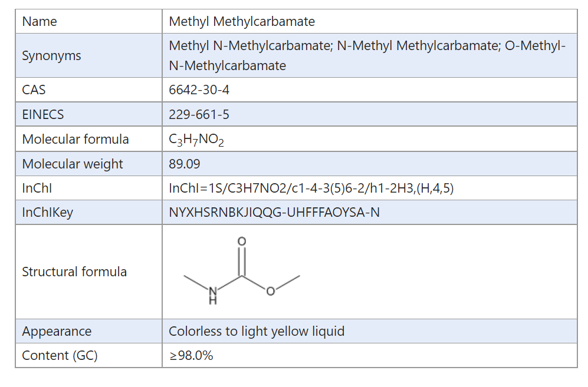Click the Methyl Methylcarbamate name value
Image resolution: width=588 pixels, height=387 pixels.
click(x=242, y=22)
